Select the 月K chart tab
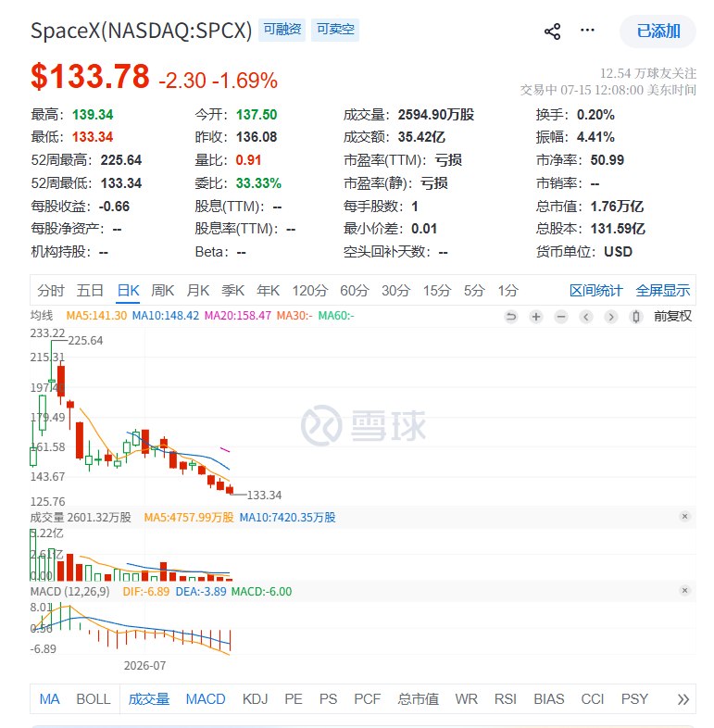Image resolution: width=714 pixels, height=728 pixels. tap(198, 291)
